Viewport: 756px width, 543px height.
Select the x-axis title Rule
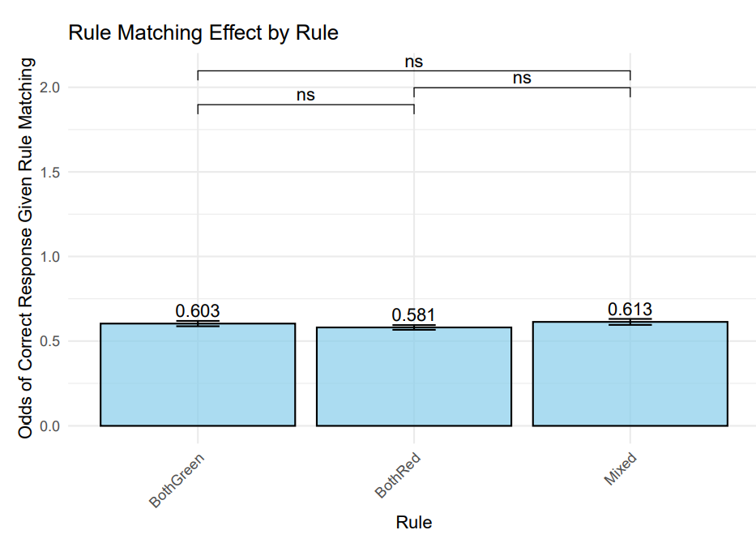click(x=413, y=522)
